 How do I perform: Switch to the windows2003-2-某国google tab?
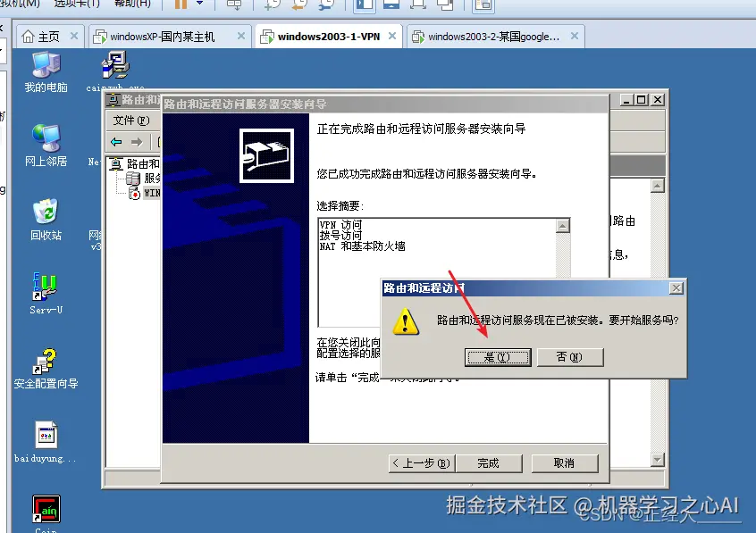pos(486,37)
